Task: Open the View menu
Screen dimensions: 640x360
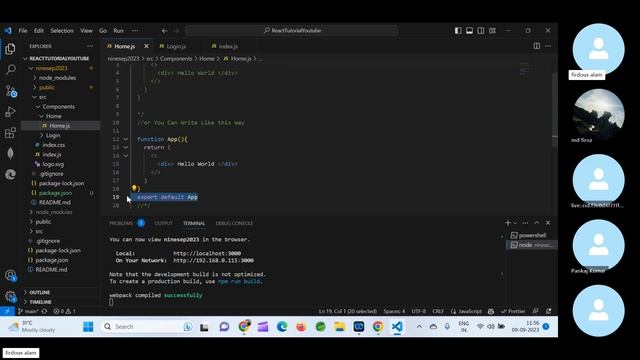Action: pos(86,31)
